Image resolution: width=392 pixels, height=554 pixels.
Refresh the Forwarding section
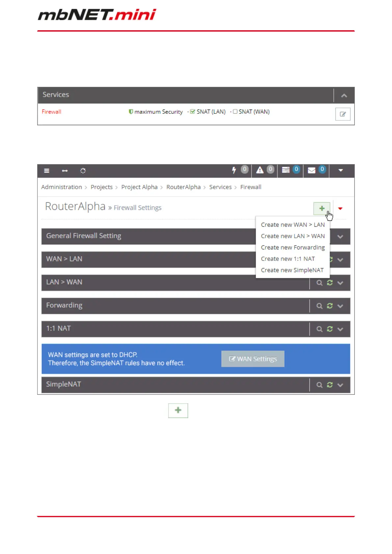(330, 306)
